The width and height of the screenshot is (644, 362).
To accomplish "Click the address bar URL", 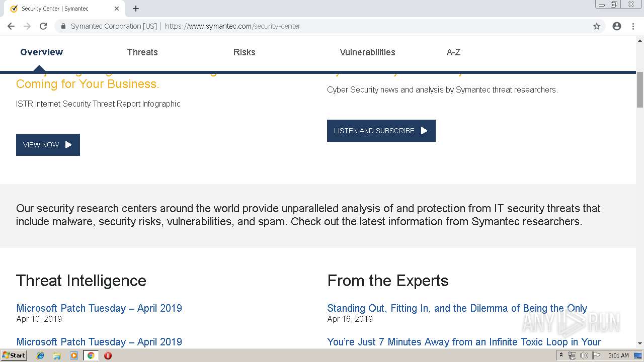I will [232, 26].
